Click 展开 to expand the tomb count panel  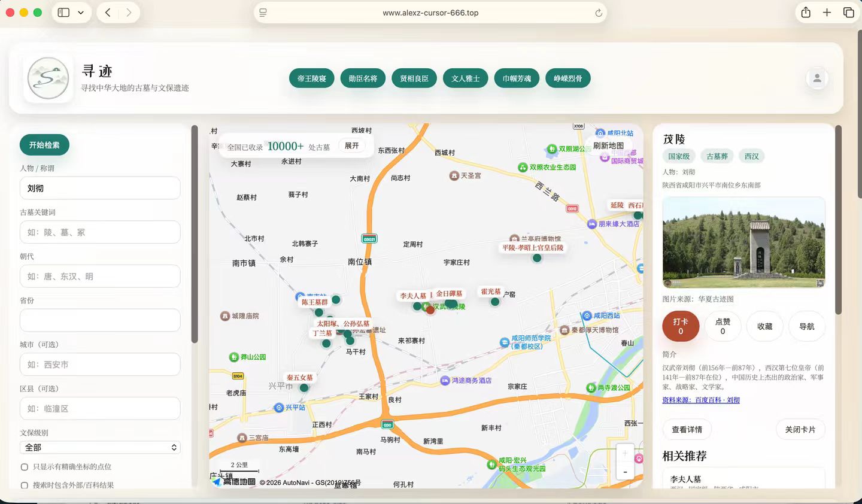pyautogui.click(x=351, y=145)
